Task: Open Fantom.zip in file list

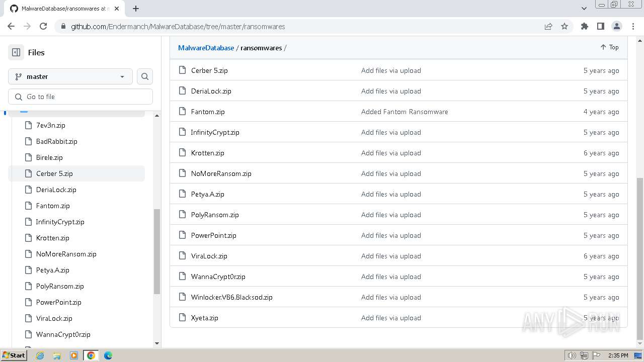Action: (208, 112)
